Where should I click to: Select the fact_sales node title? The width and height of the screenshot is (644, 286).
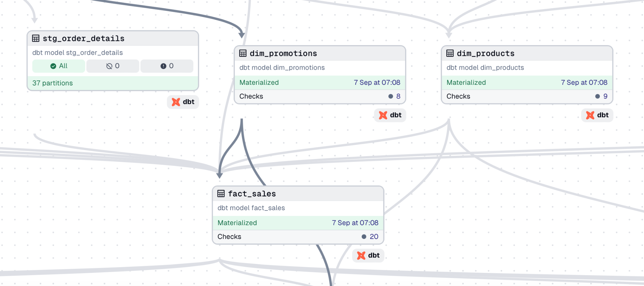pos(252,194)
